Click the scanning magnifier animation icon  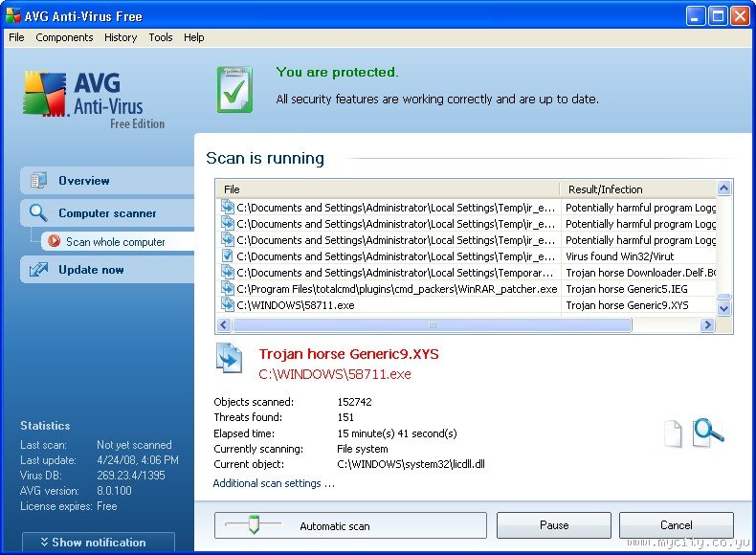(708, 433)
